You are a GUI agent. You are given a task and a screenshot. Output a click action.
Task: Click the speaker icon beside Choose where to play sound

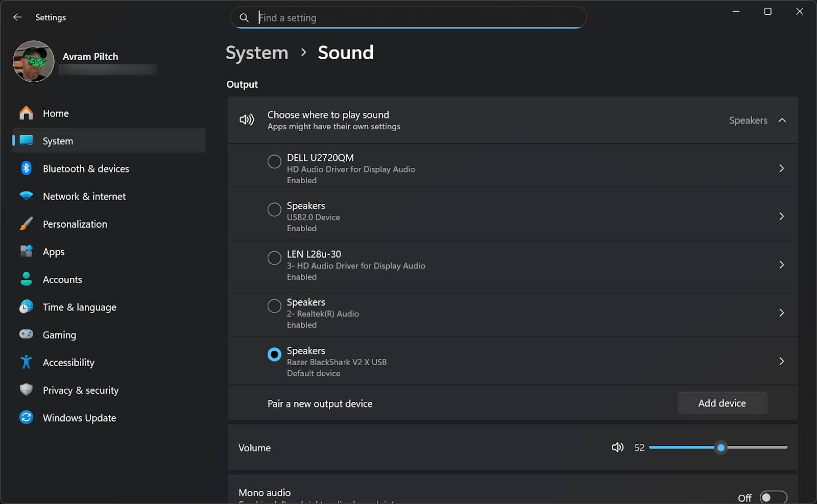(247, 120)
